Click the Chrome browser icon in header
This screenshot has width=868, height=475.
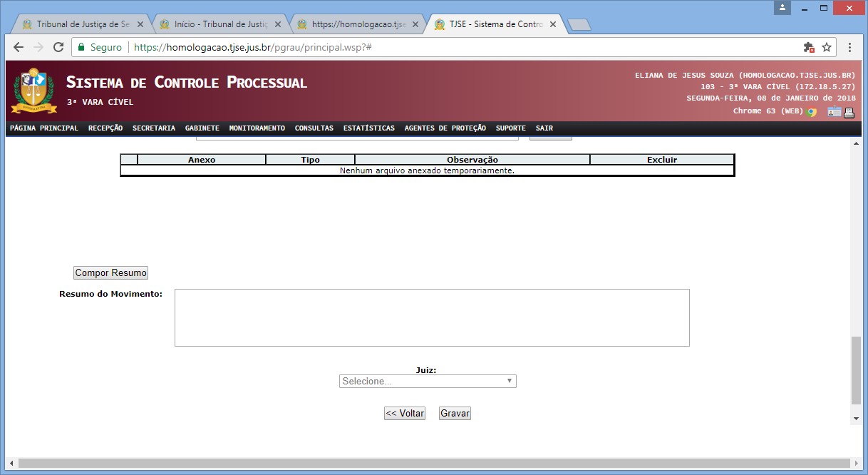pyautogui.click(x=812, y=112)
